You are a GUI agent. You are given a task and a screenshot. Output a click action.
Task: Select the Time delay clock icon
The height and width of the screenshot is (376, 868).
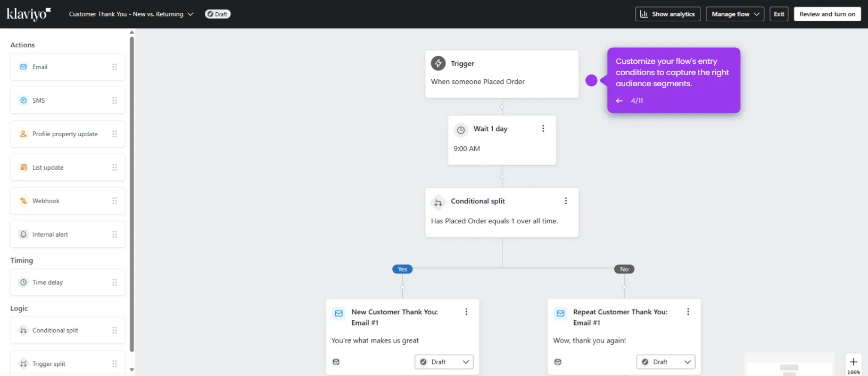tap(23, 282)
